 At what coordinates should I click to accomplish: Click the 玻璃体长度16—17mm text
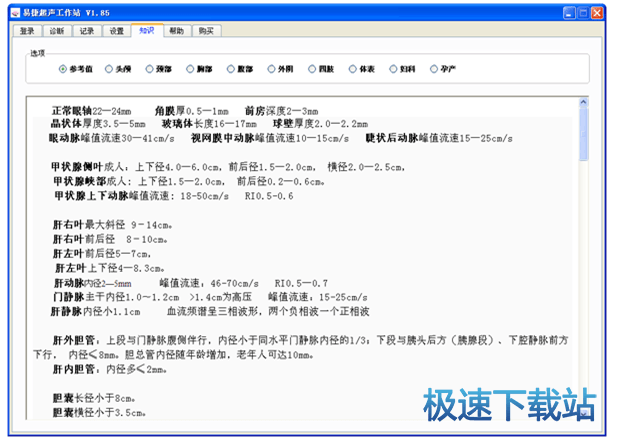tap(209, 124)
